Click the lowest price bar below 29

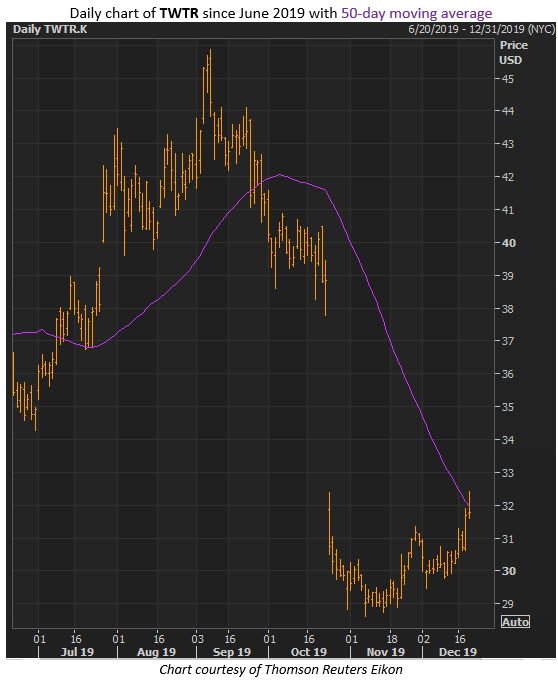(365, 600)
